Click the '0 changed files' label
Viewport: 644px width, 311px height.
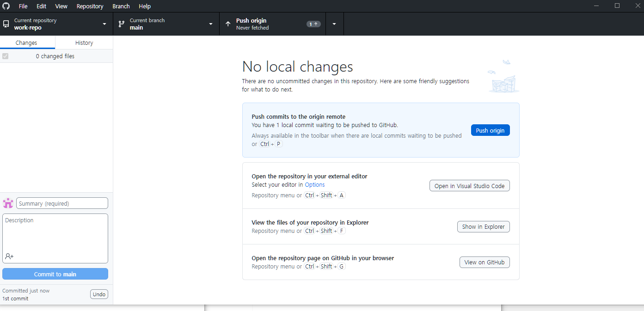pyautogui.click(x=55, y=56)
